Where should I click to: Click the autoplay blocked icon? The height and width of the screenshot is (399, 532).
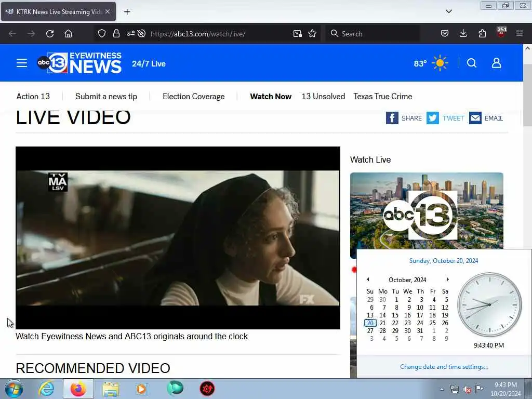[x=141, y=34]
